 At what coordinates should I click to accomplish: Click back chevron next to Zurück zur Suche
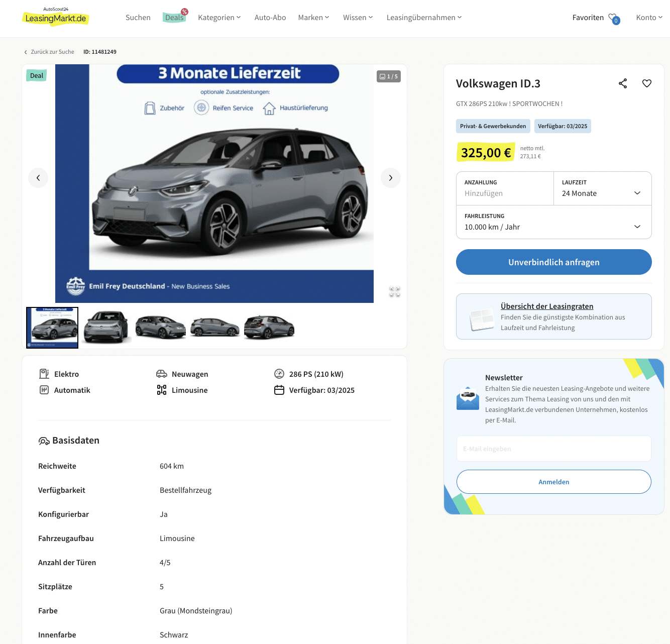click(26, 52)
